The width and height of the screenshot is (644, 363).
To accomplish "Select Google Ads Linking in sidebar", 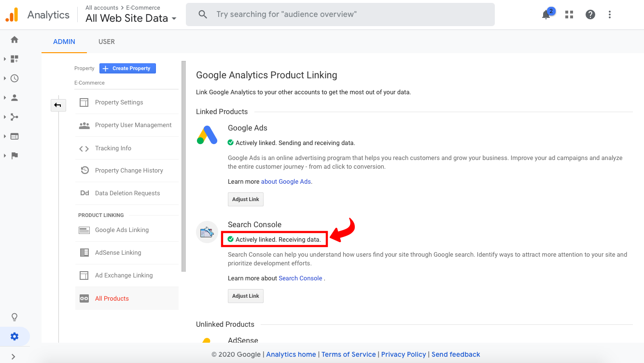I will [122, 230].
